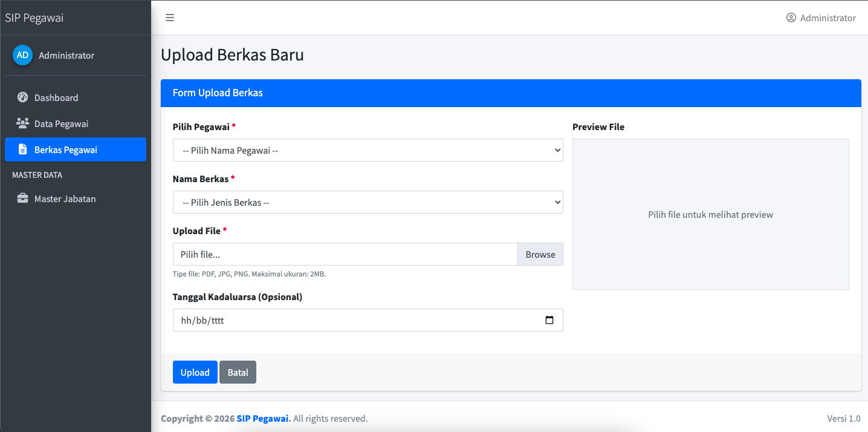Image resolution: width=868 pixels, height=432 pixels.
Task: Click the user circle icon in top bar
Action: tap(791, 18)
